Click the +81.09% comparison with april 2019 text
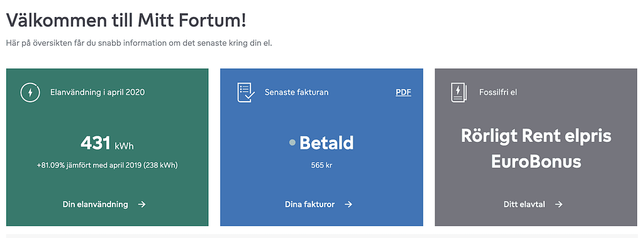This screenshot has width=644, height=238. [x=107, y=165]
